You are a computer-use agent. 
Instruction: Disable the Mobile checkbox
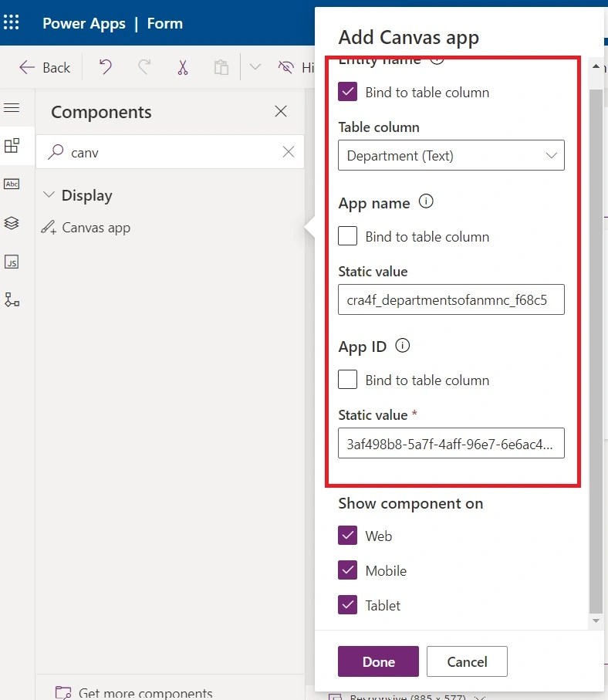(348, 570)
